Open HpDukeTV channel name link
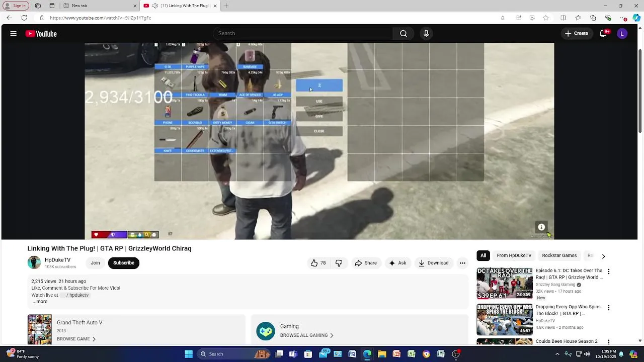 click(57, 260)
